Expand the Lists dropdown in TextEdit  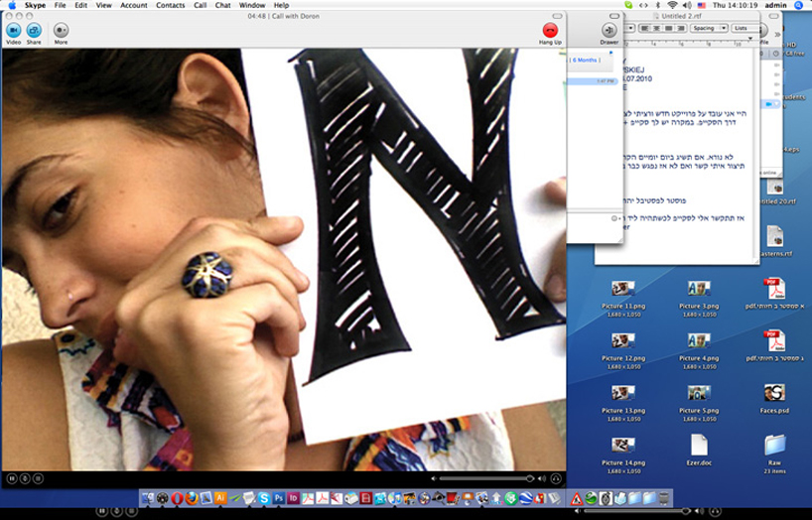[741, 28]
